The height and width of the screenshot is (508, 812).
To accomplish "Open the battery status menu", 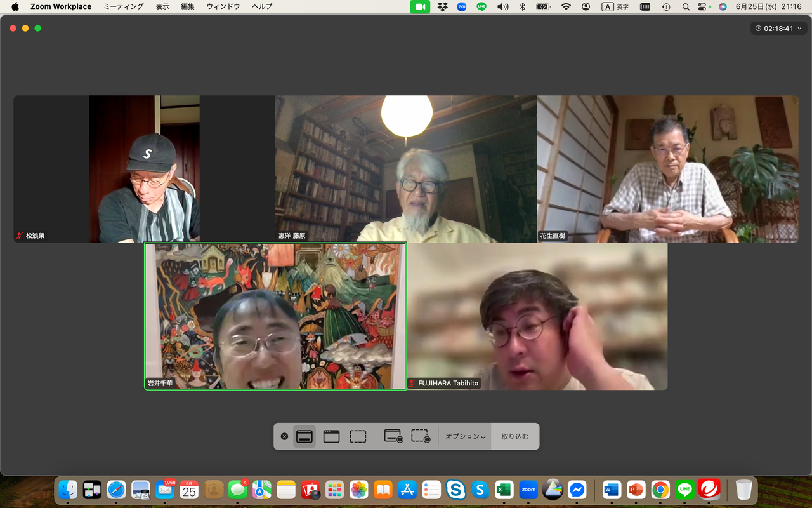I will [544, 6].
